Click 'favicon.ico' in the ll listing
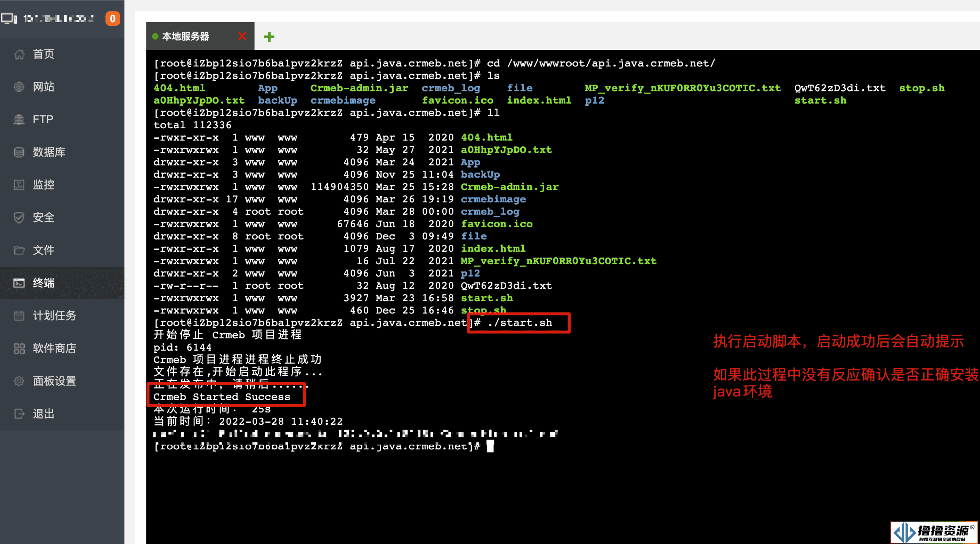 coord(497,224)
